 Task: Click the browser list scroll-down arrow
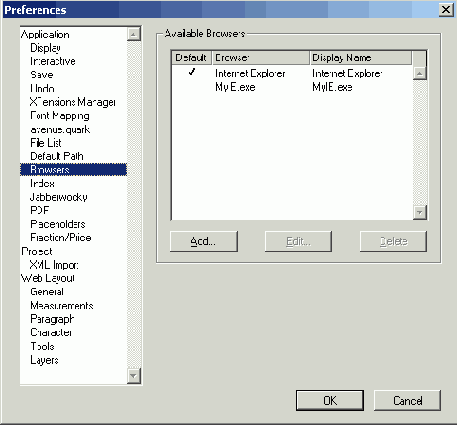pyautogui.click(x=420, y=212)
